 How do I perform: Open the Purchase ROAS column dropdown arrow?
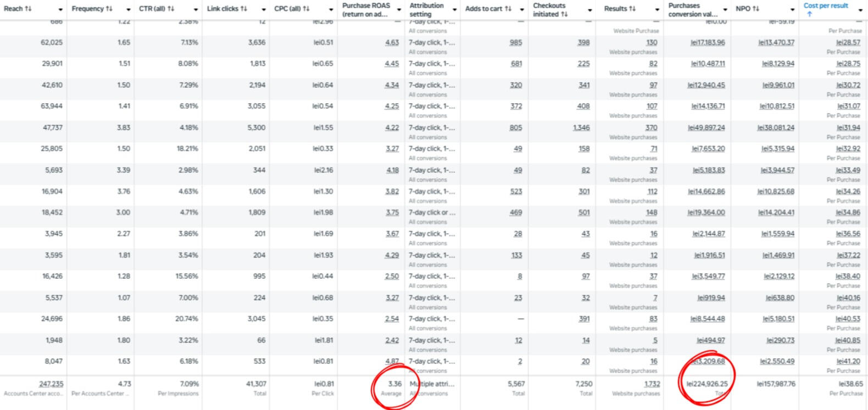pos(399,10)
